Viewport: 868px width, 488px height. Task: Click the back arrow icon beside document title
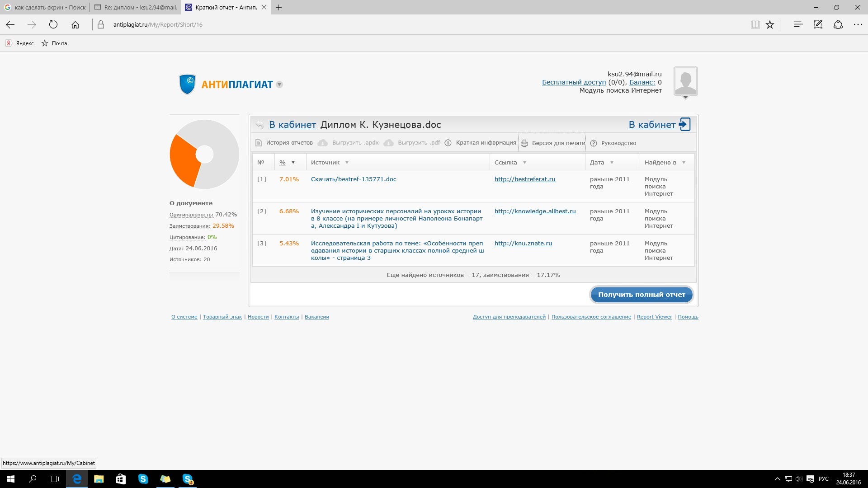coord(259,125)
